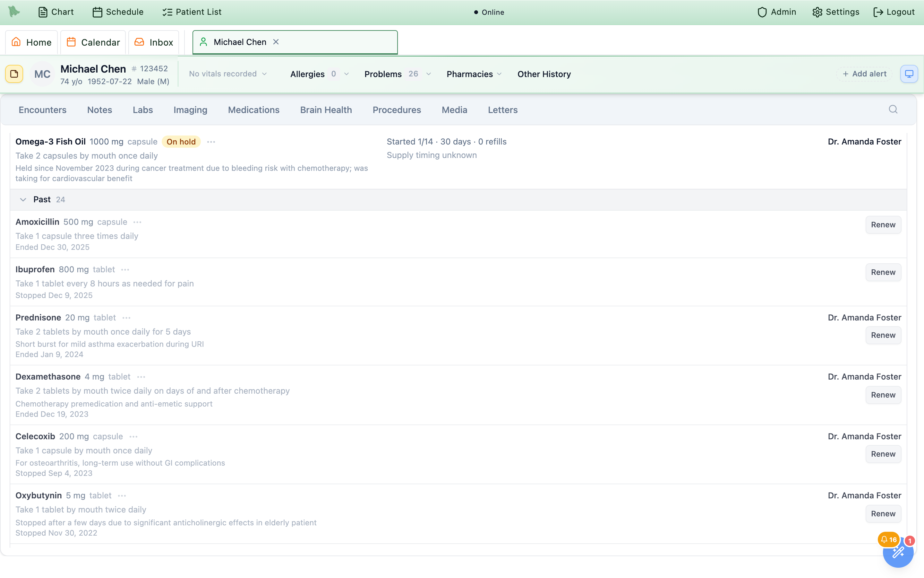
Task: Open the Notes section
Action: (x=99, y=110)
